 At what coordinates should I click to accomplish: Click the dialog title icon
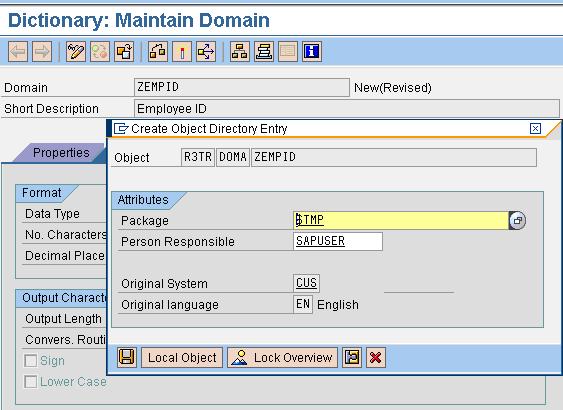(121, 129)
